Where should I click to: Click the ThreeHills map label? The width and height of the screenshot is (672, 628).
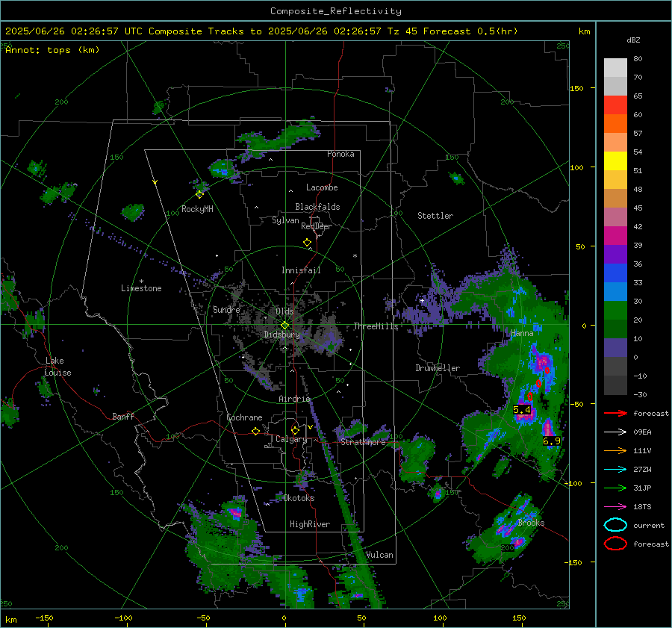click(376, 326)
